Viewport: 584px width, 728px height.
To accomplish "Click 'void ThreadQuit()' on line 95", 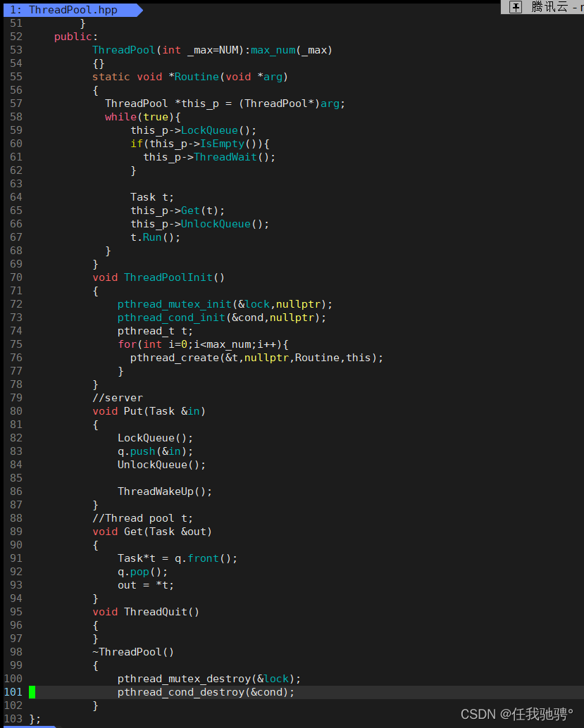I will coord(146,612).
